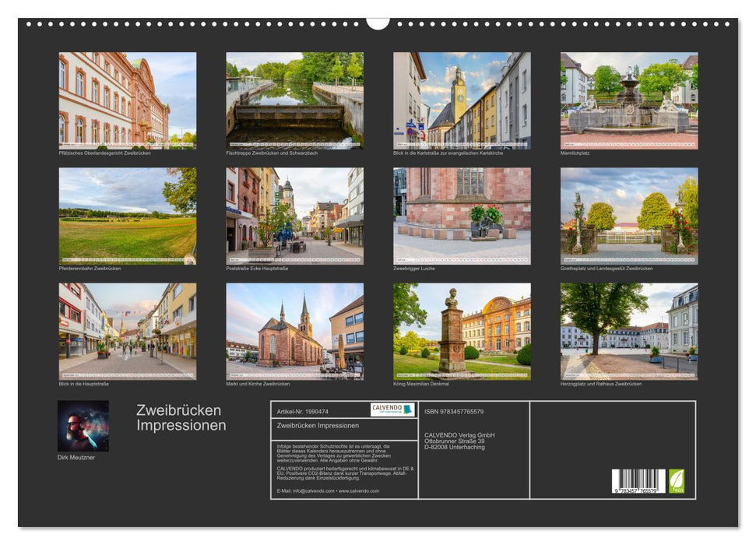Viewport: 756px width, 545px height.
Task: Click the Zweibrücken Impressionen title text
Action: pos(178,416)
